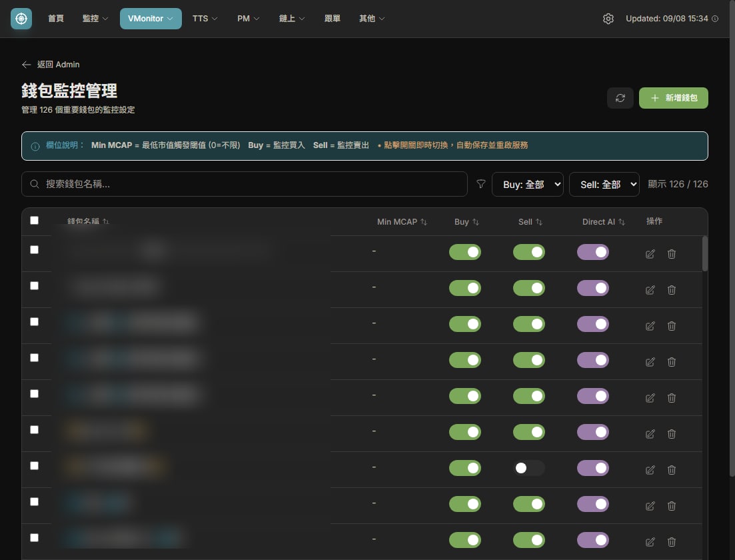Image resolution: width=735 pixels, height=560 pixels.
Task: Delete the fifth wallet row
Action: tap(672, 398)
